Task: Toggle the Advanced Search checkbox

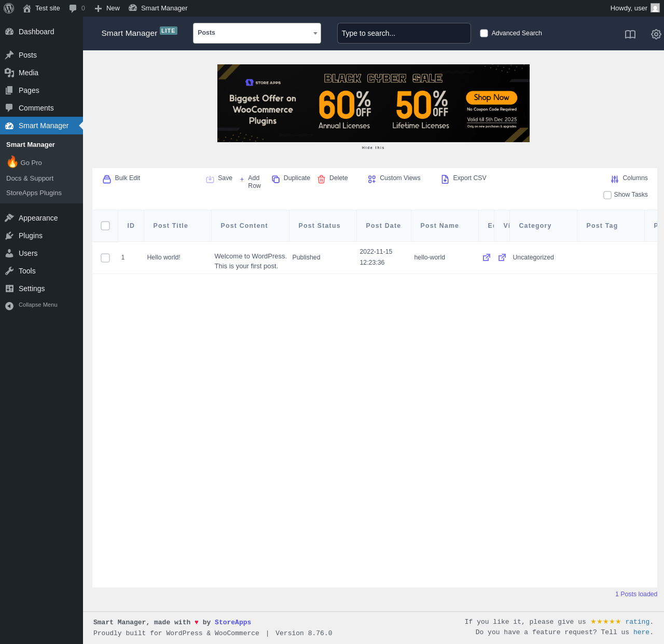Action: coord(484,33)
